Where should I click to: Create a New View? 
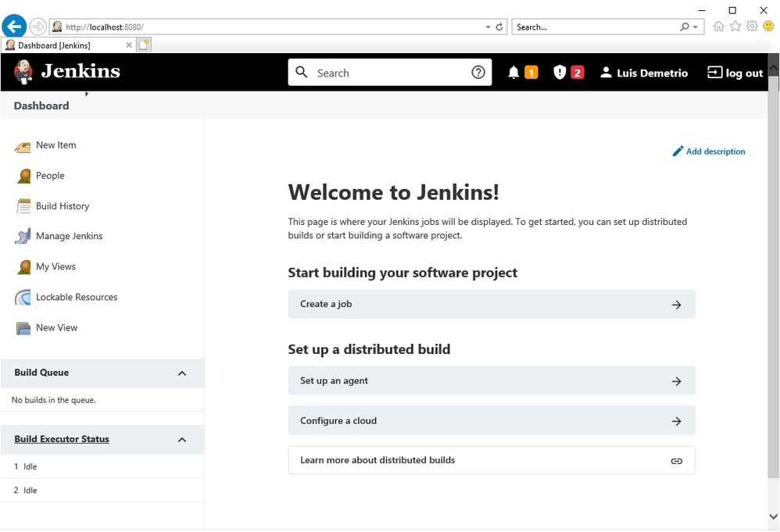(x=57, y=327)
